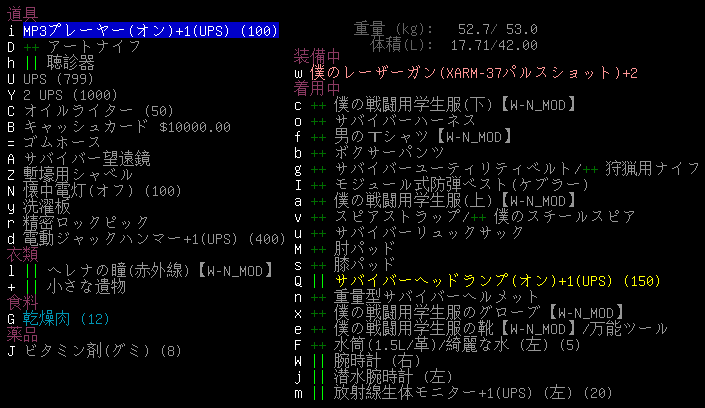
Task: Click the 乾燥肉 (12) food item
Action: pos(65,319)
